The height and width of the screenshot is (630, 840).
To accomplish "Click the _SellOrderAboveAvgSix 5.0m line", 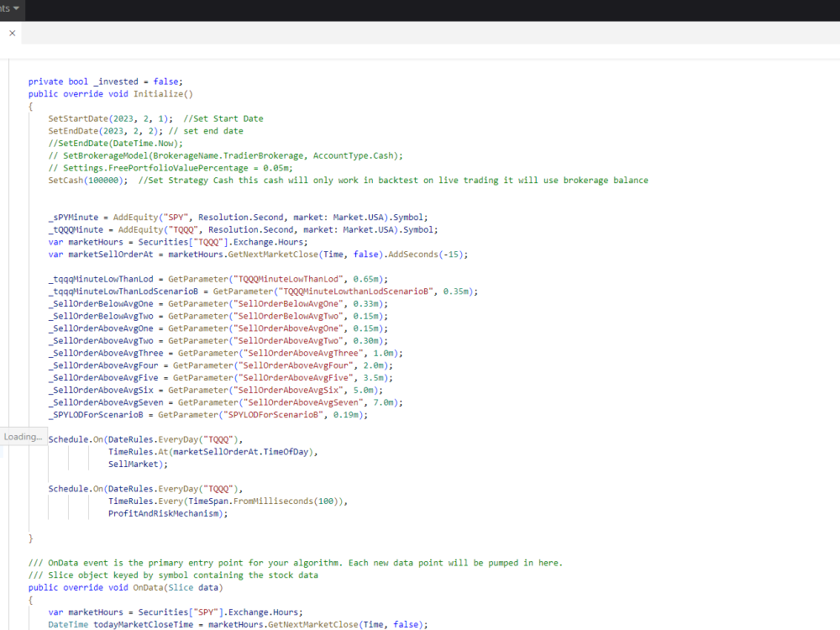I will [x=216, y=390].
